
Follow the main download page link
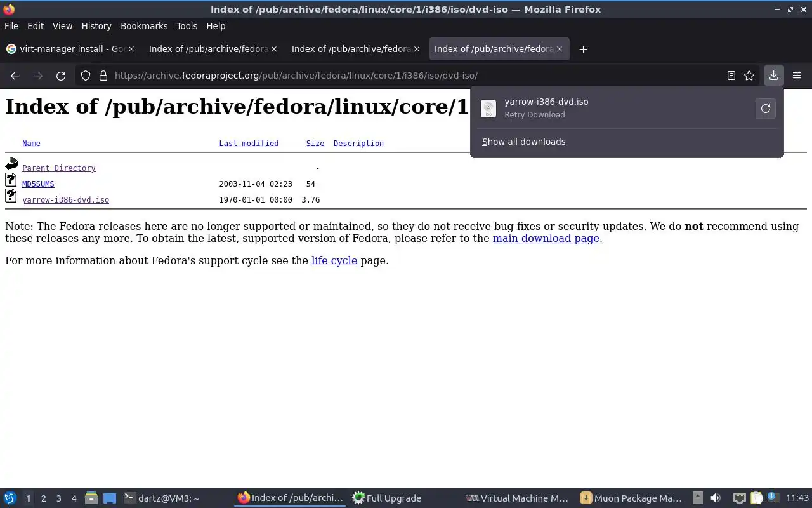[x=546, y=239]
